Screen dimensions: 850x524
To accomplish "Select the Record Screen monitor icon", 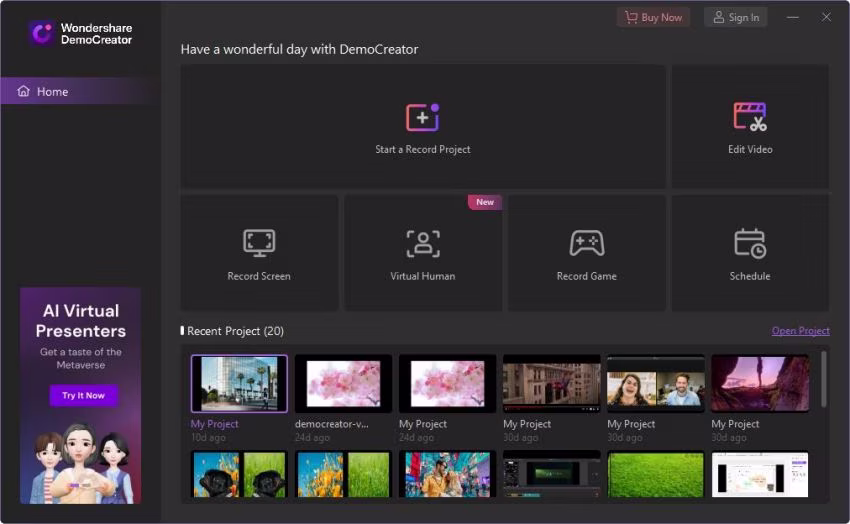I will tap(259, 243).
